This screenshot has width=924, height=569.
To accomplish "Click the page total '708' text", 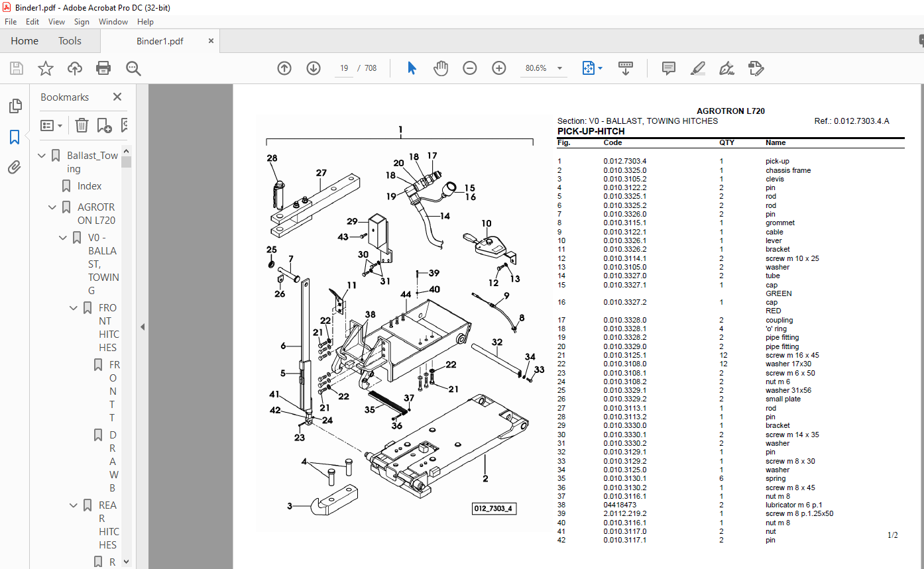I will click(x=371, y=68).
